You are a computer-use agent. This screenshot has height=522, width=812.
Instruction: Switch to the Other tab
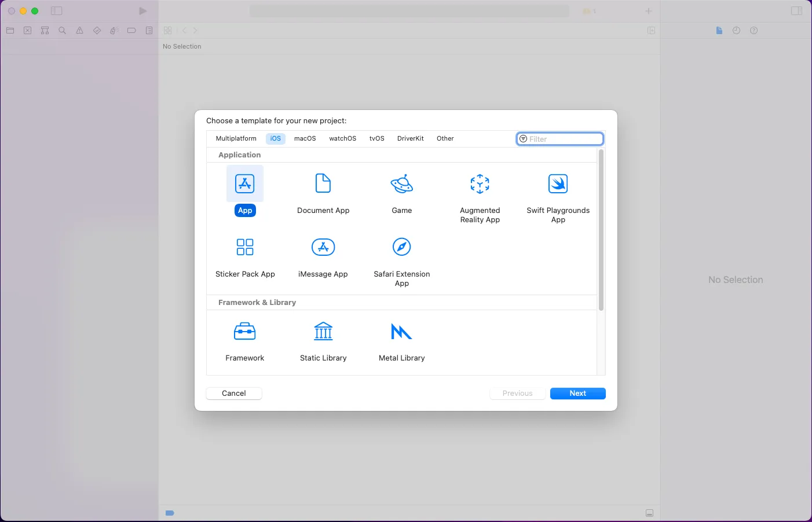click(x=445, y=138)
